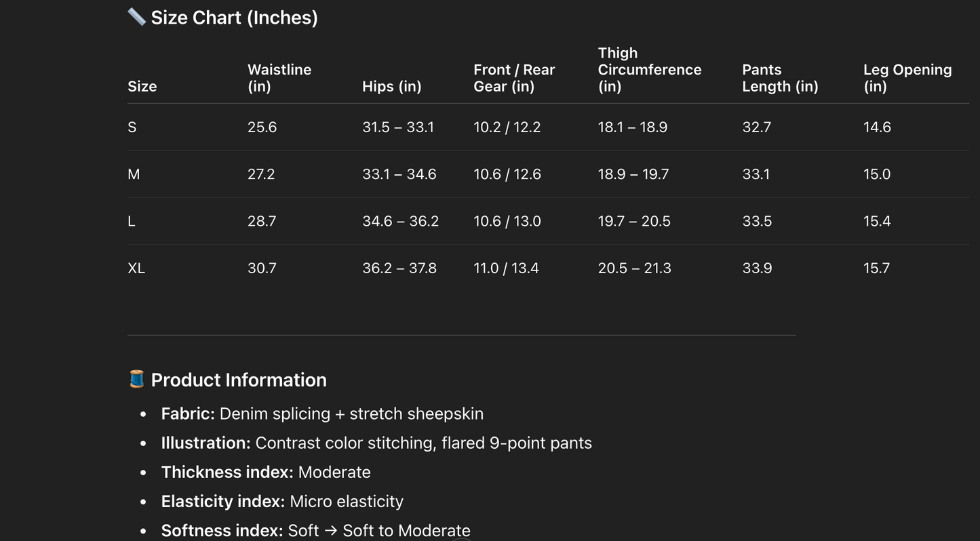
Task: Click the Thigh Circumference column header
Action: 649,70
